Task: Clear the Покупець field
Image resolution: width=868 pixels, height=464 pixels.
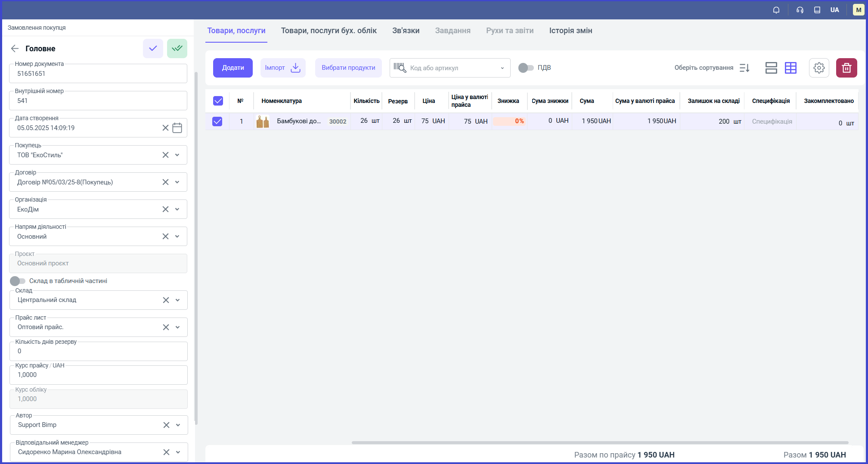Action: tap(165, 155)
